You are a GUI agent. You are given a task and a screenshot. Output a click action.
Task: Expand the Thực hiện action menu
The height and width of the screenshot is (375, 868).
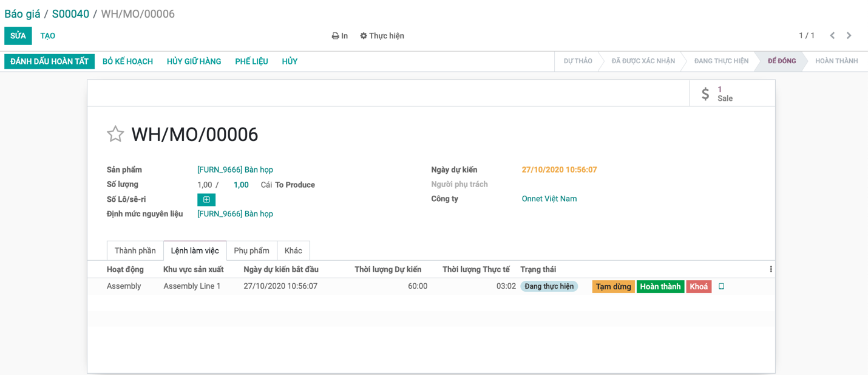[382, 36]
